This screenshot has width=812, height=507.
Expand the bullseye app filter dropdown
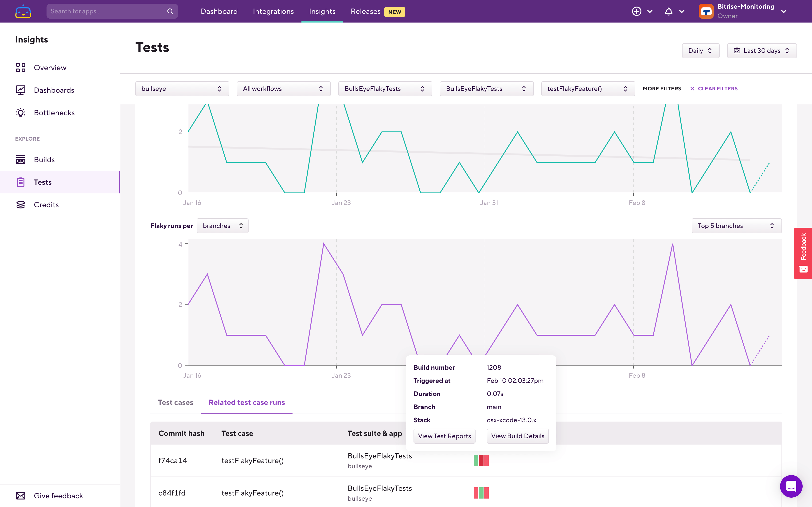pyautogui.click(x=182, y=88)
